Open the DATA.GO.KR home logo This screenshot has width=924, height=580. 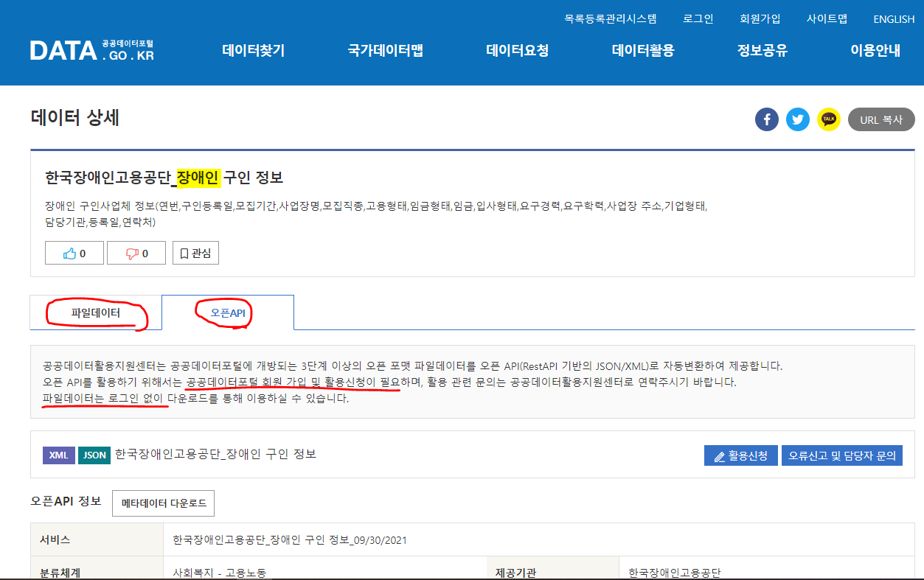[92, 50]
